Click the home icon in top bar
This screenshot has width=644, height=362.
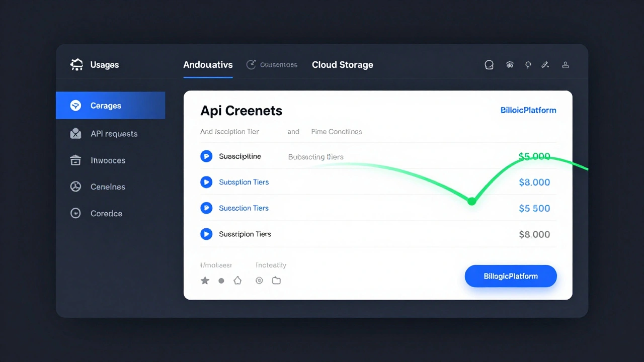coord(510,65)
